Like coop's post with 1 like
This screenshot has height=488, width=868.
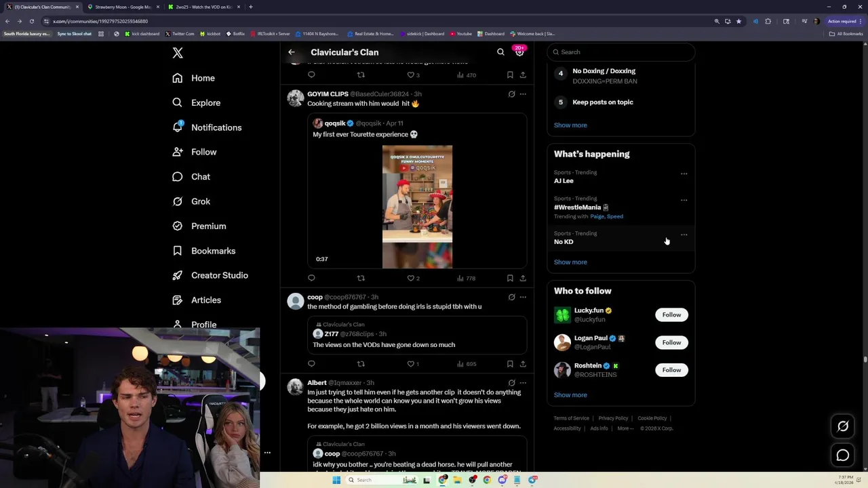coord(412,364)
